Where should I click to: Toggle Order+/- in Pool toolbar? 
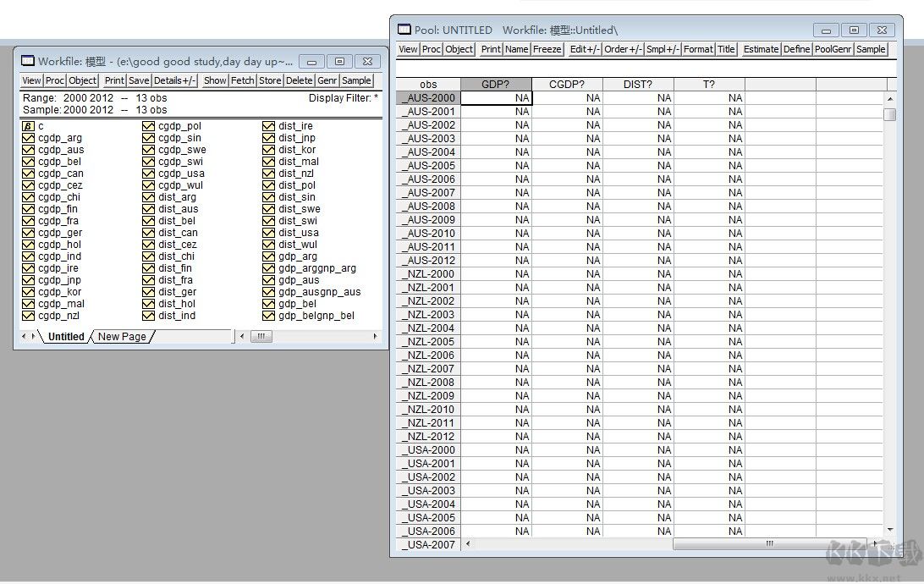pyautogui.click(x=623, y=49)
